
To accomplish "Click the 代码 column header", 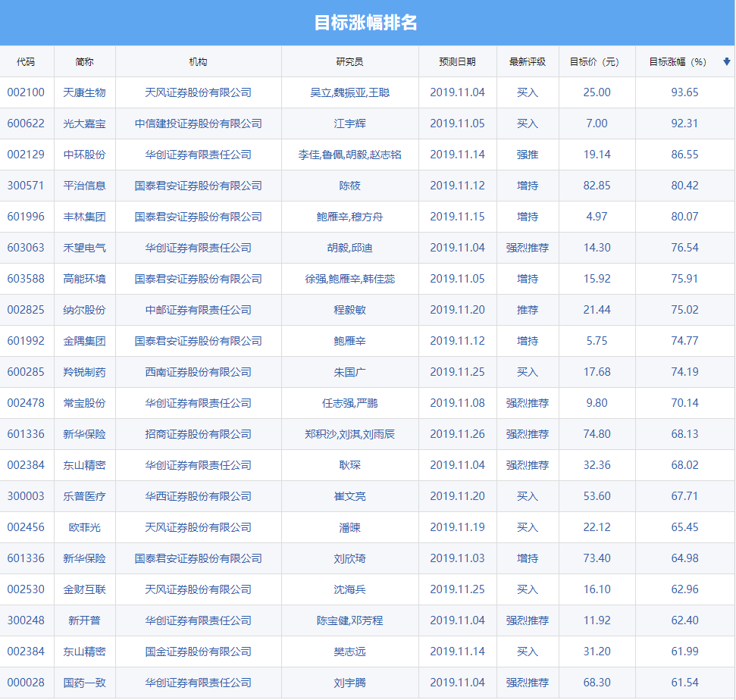I will click(26, 62).
